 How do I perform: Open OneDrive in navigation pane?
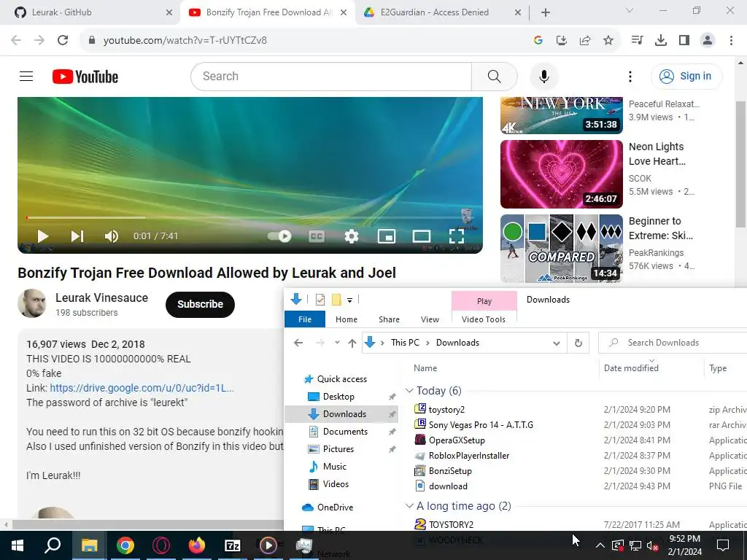point(335,507)
